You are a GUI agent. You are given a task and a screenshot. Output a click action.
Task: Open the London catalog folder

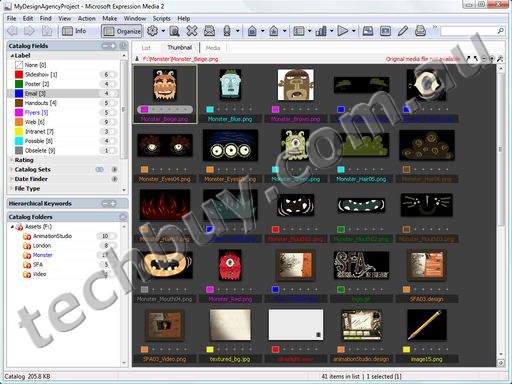click(x=42, y=246)
